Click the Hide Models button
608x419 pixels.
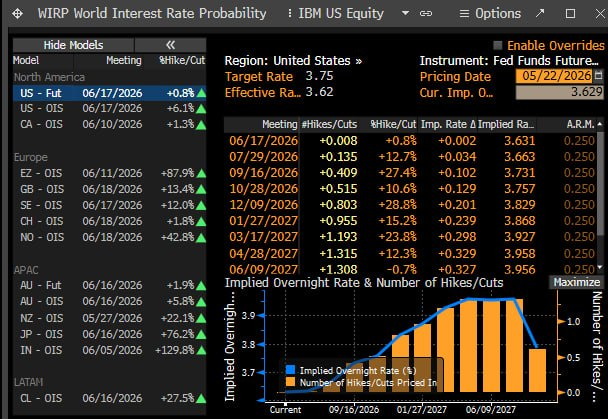coord(73,45)
